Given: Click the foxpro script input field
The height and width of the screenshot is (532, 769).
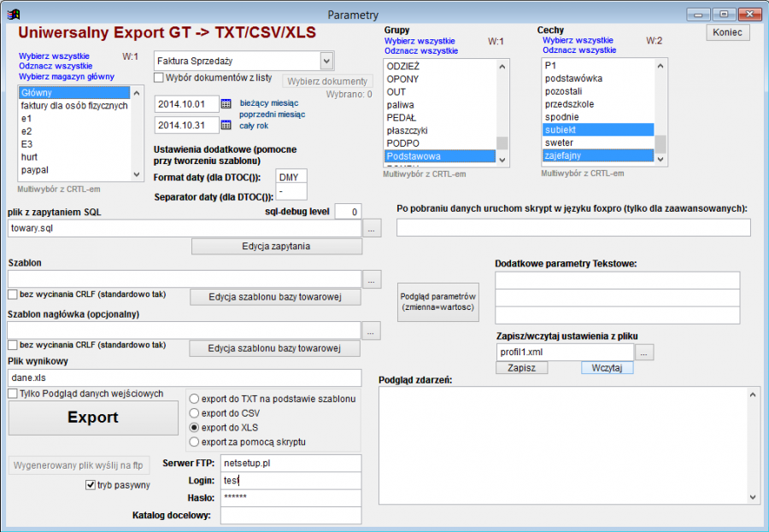Looking at the screenshot, I should [x=574, y=227].
